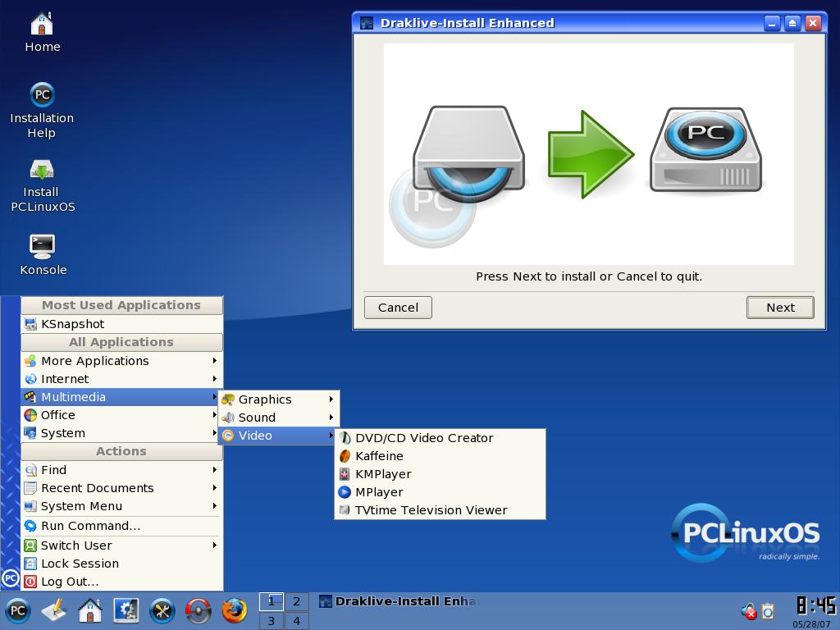840x630 pixels.
Task: Click the network status tray icon
Action: click(x=748, y=610)
